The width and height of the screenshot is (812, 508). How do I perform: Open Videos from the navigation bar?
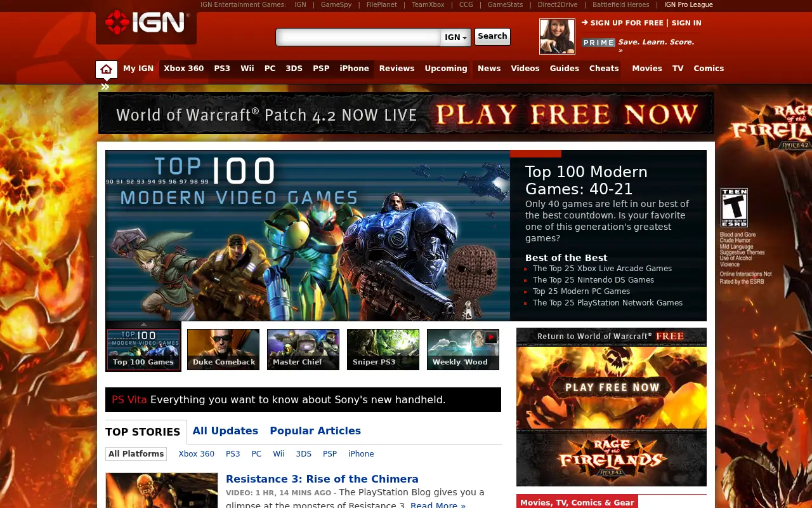tap(525, 69)
